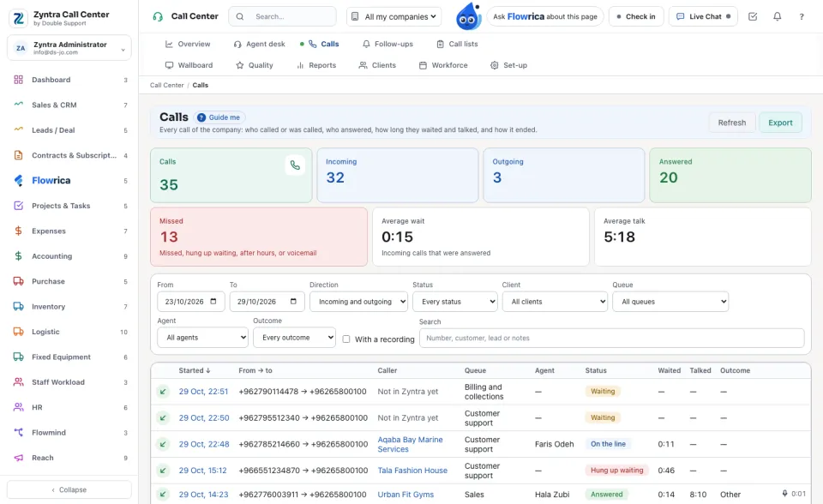Image resolution: width=823 pixels, height=504 pixels.
Task: Click the Dashboard grid icon in sidebar
Action: click(x=18, y=80)
